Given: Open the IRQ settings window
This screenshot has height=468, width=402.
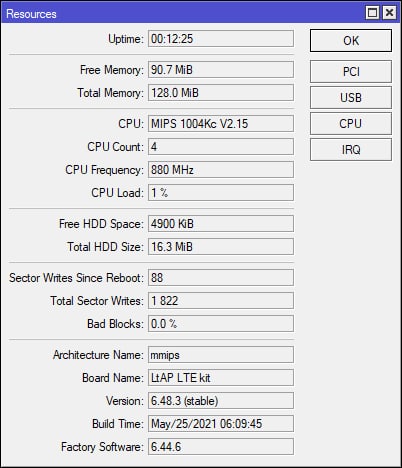Looking at the screenshot, I should pos(351,149).
